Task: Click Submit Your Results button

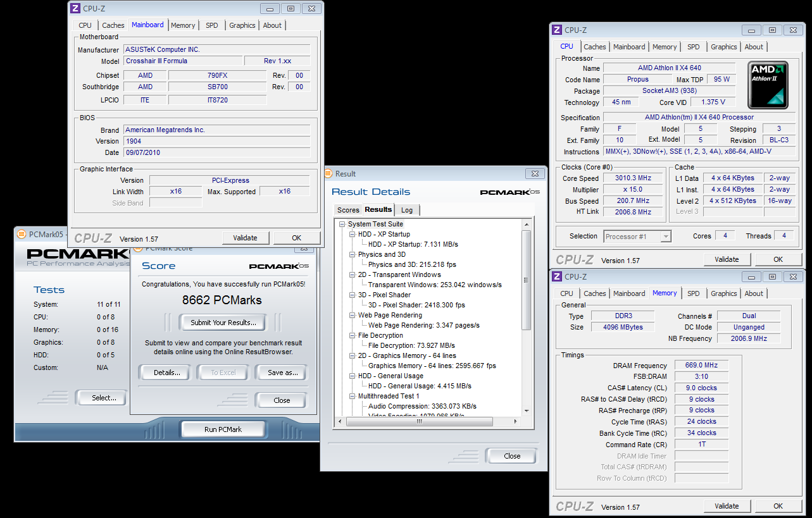Action: point(223,323)
